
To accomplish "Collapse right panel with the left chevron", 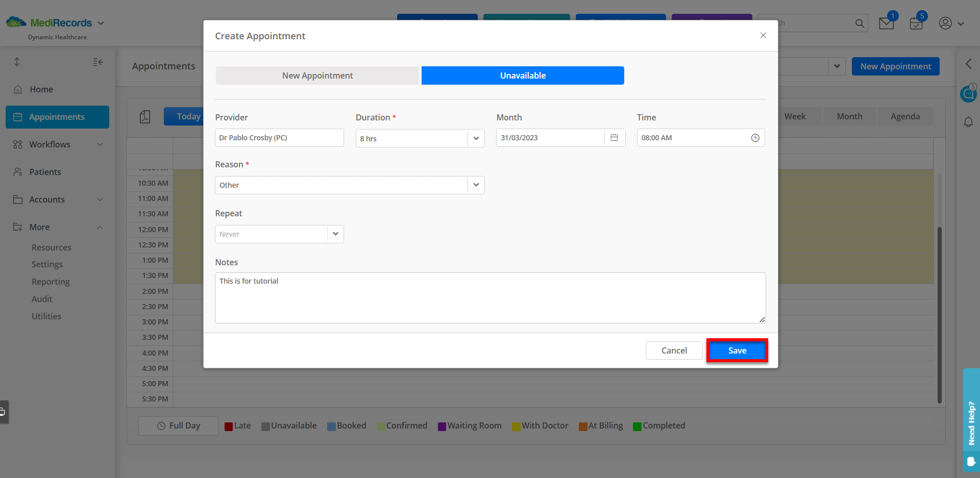I will coord(968,64).
